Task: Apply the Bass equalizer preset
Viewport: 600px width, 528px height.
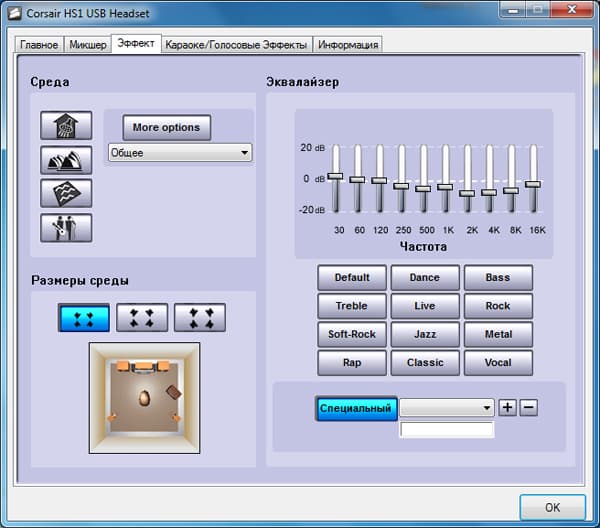Action: [498, 277]
